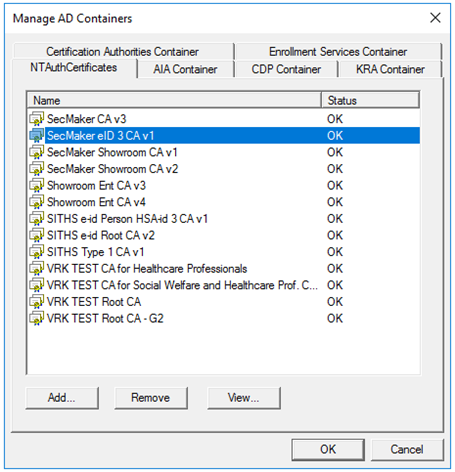Select the icon for SITHS Type 1 CA v1
Viewport: 455px width, 472px height.
point(36,252)
